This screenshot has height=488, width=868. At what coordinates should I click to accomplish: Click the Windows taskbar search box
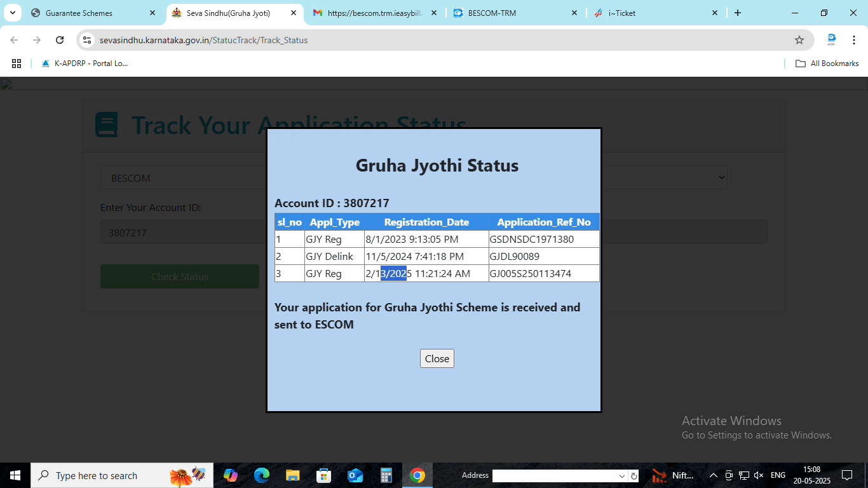(x=122, y=475)
